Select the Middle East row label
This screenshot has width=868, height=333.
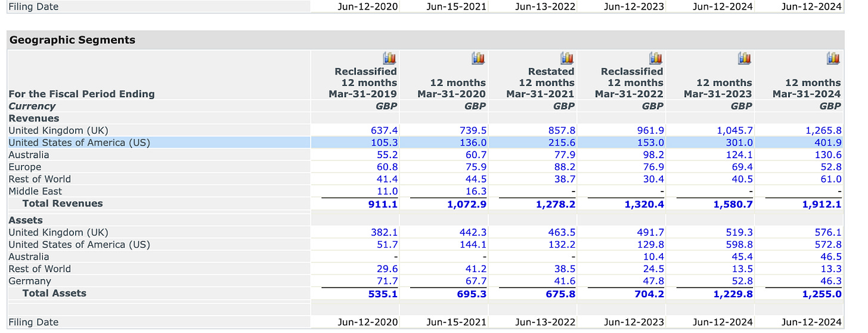coord(35,192)
